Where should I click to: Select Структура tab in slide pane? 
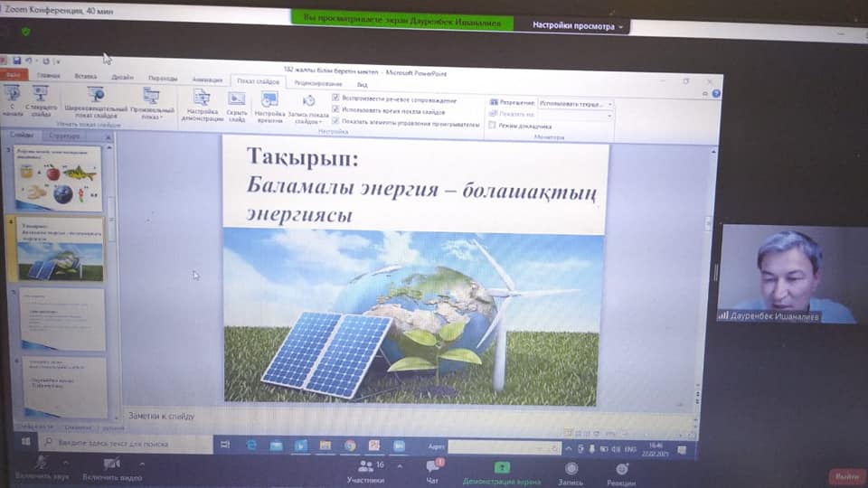(64, 136)
